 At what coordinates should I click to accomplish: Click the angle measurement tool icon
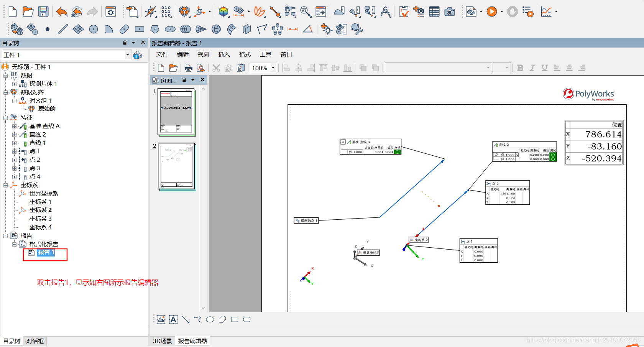coord(308,29)
